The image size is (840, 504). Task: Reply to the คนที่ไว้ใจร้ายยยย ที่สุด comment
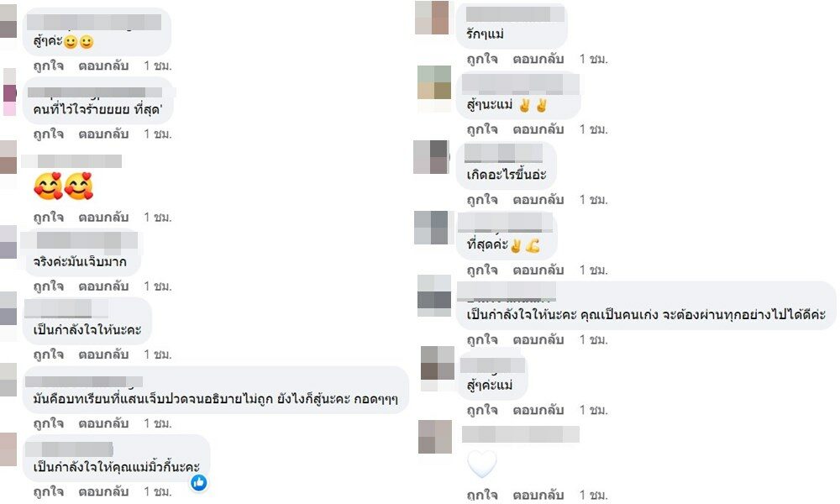click(103, 134)
